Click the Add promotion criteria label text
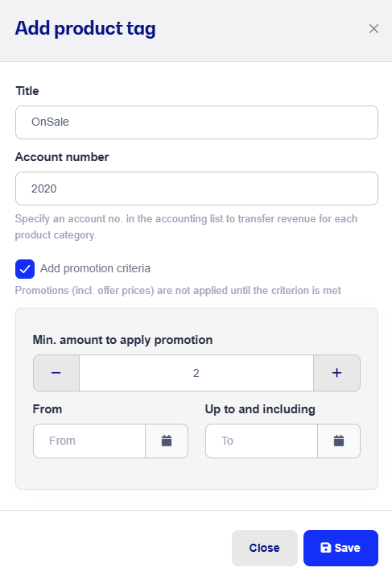The height and width of the screenshot is (580, 392). [x=95, y=268]
